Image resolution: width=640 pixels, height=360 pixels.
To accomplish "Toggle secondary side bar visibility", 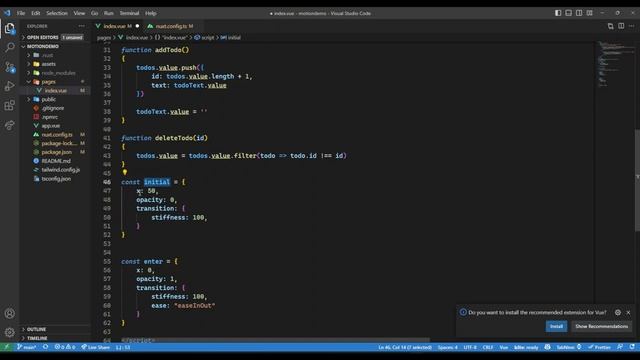I will tap(579, 13).
